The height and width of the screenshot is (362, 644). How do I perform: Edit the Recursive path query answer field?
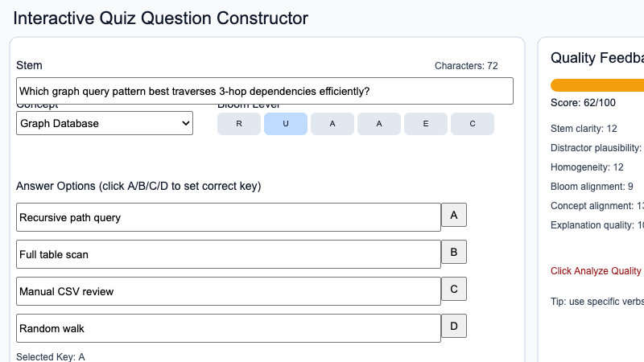click(x=229, y=217)
